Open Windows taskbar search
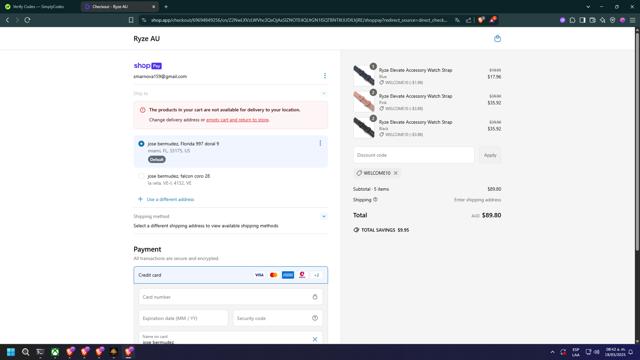The width and height of the screenshot is (640, 360). 25,352
